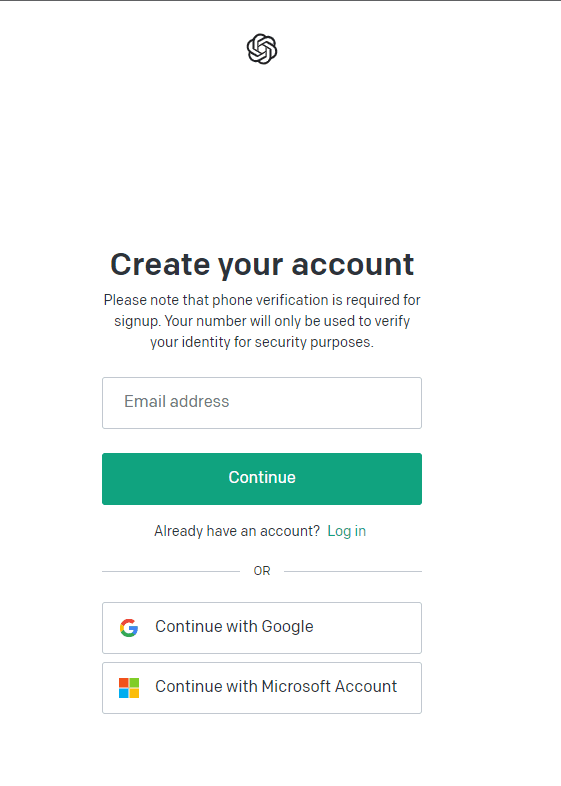
Task: Choose Continue with Microsoft Account option
Action: 262,688
